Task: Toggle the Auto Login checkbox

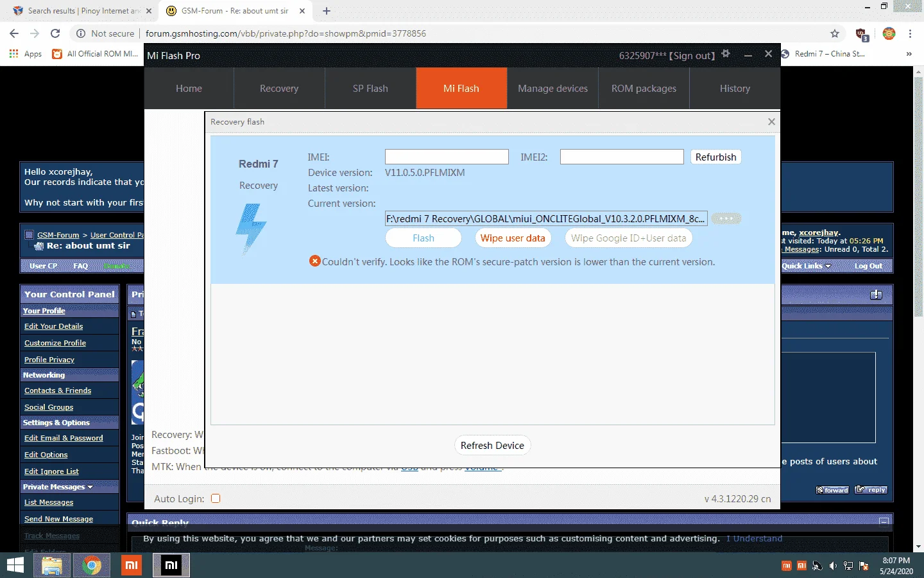Action: click(x=216, y=498)
